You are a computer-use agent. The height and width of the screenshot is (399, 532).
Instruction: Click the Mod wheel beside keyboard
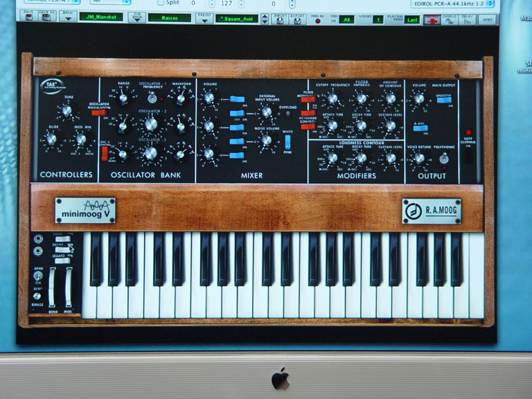click(x=69, y=287)
